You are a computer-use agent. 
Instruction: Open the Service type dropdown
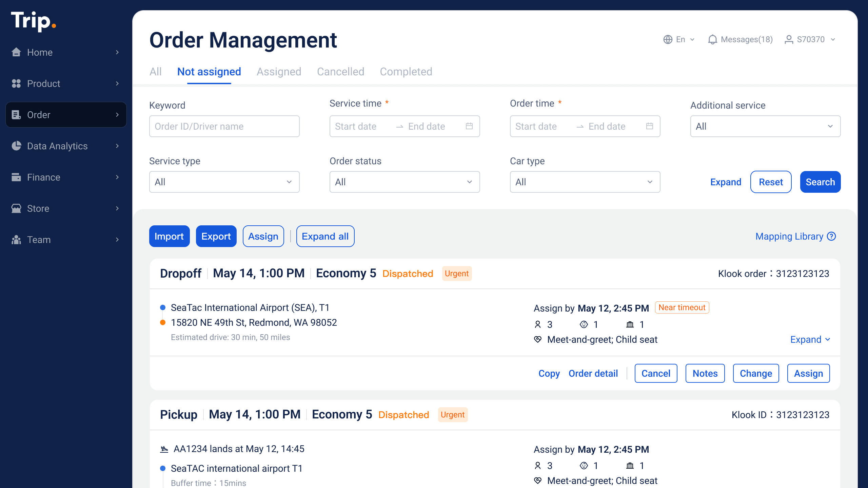[x=224, y=182]
